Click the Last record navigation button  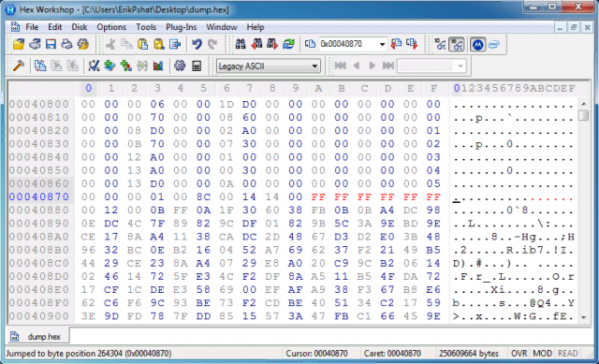(x=388, y=66)
